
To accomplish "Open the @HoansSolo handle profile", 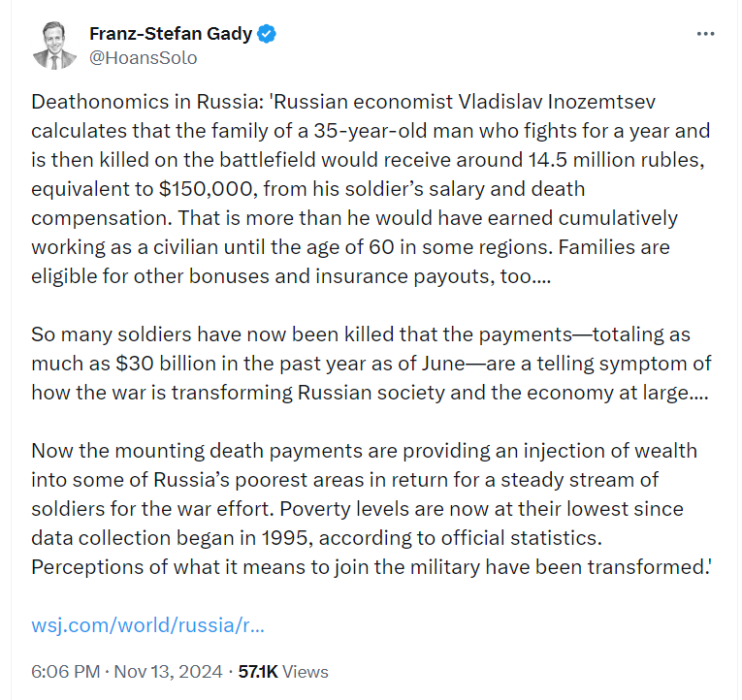I will (x=144, y=58).
